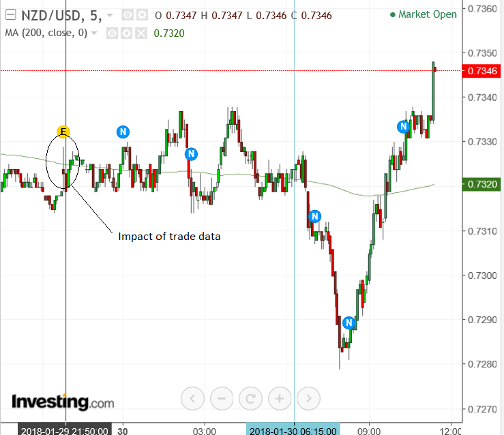
Task: Click the 30 date label on time axis
Action: coord(123,431)
